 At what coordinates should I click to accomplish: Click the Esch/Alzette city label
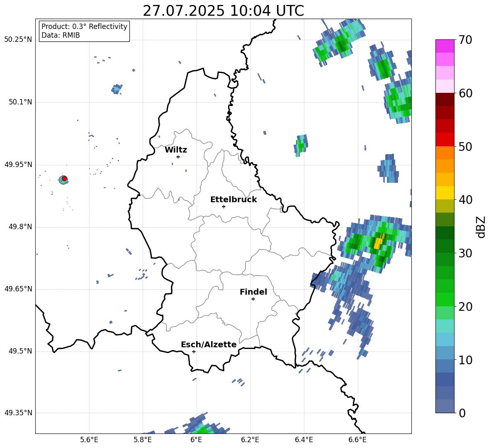209,344
